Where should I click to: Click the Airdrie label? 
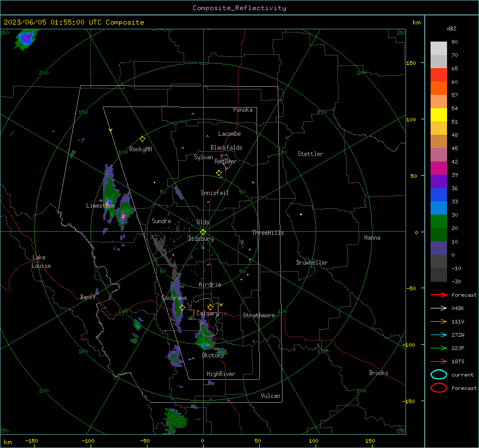coord(210,284)
